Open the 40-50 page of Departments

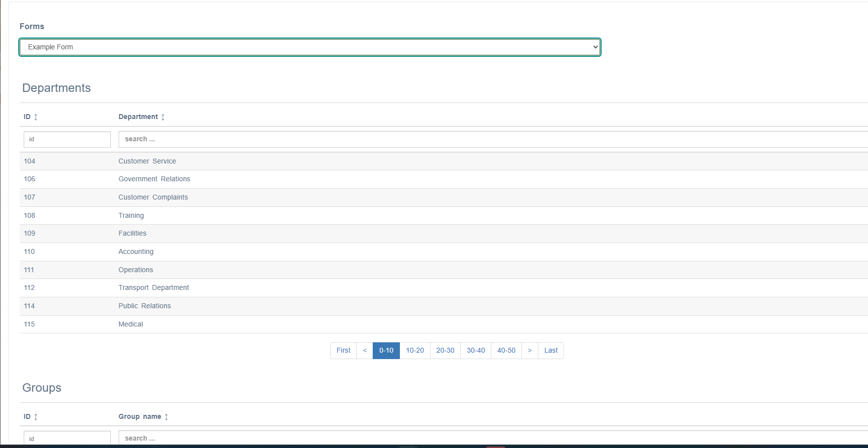[x=506, y=351]
